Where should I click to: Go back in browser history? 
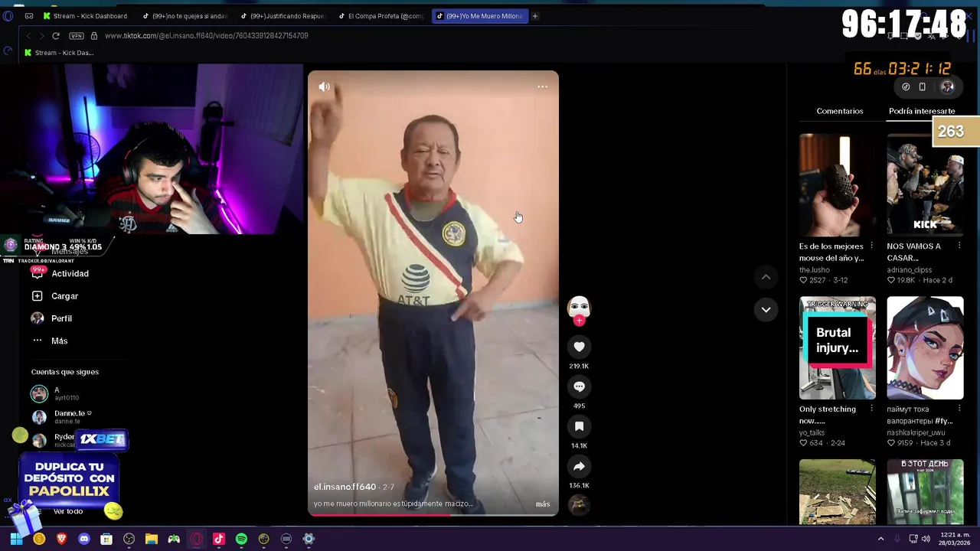(28, 36)
